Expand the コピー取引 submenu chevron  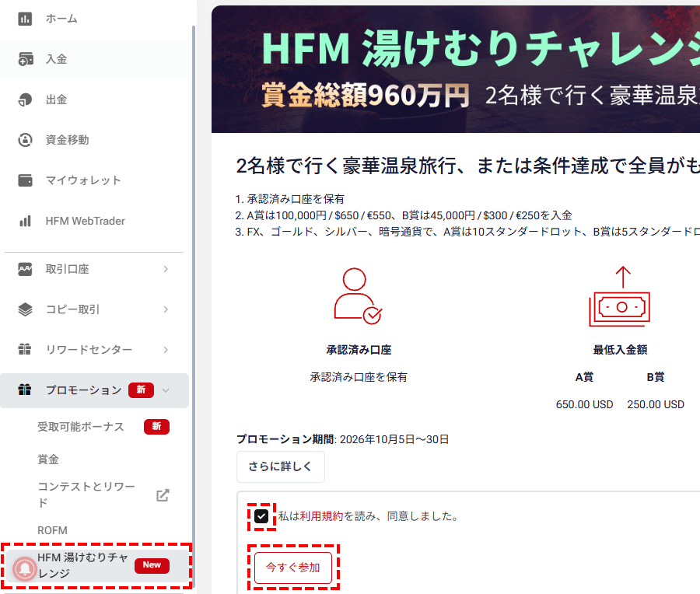tap(166, 309)
